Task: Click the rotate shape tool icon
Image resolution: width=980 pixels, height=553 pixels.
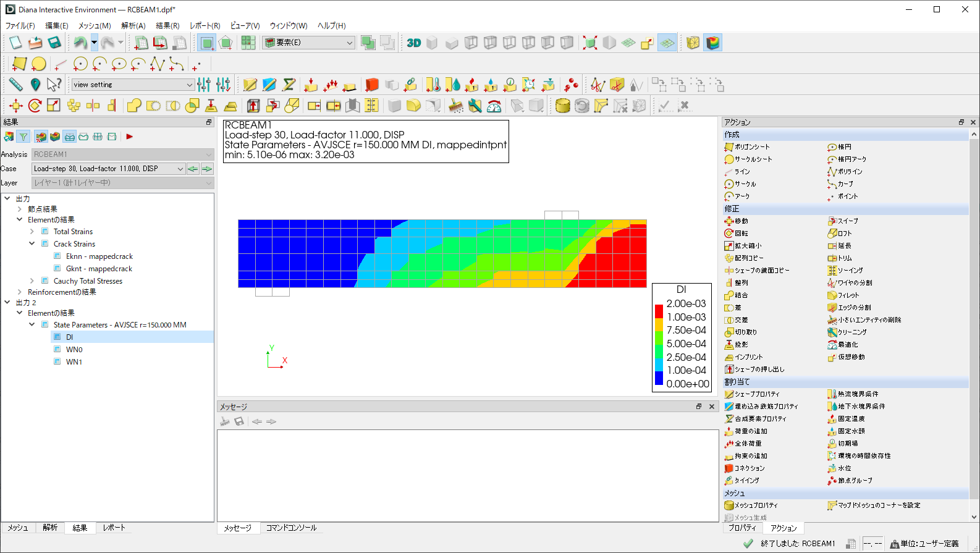Action: 35,106
